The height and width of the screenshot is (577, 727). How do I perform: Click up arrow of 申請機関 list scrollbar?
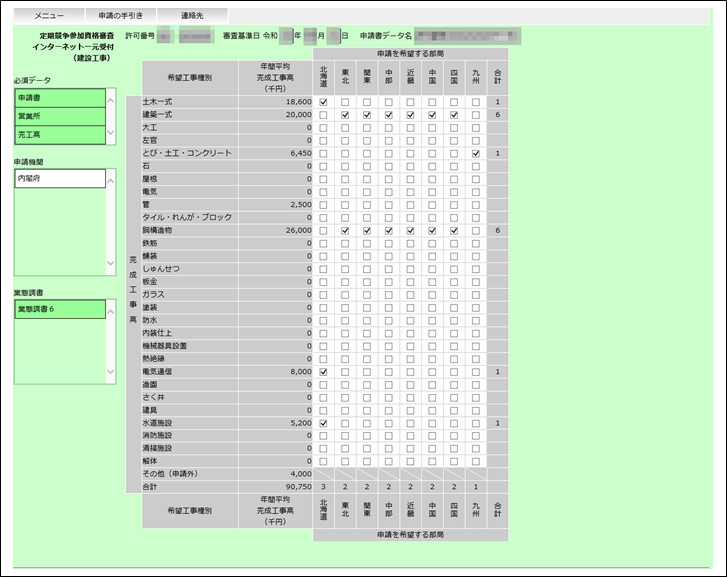(x=111, y=180)
